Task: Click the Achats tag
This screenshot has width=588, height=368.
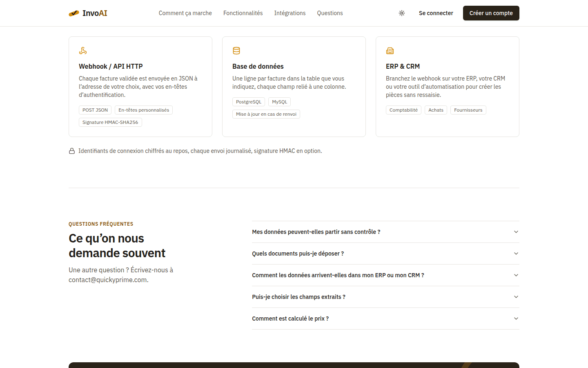Action: (x=436, y=110)
